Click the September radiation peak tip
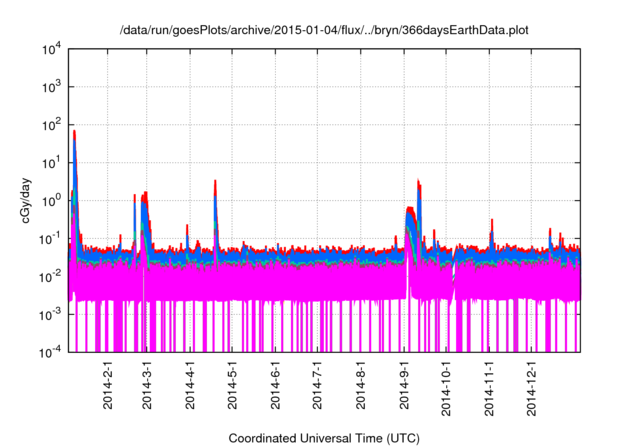640x448 pixels. point(418,181)
